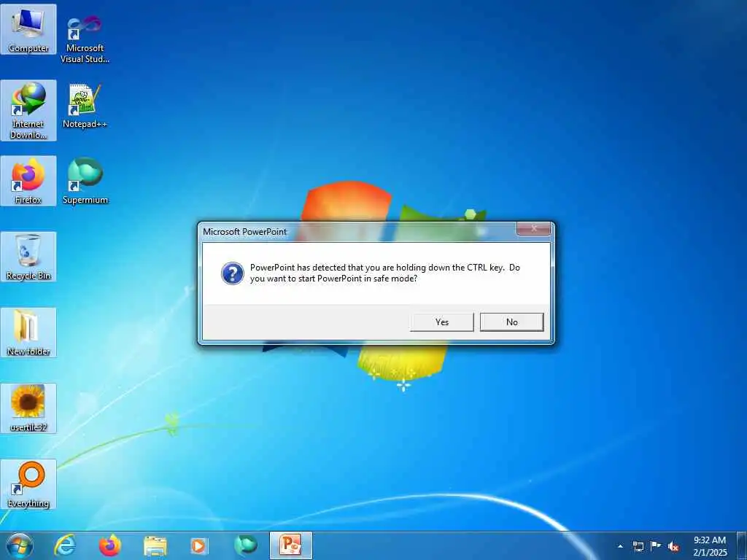
Task: Click the PowerPoint taskbar button
Action: 290,545
